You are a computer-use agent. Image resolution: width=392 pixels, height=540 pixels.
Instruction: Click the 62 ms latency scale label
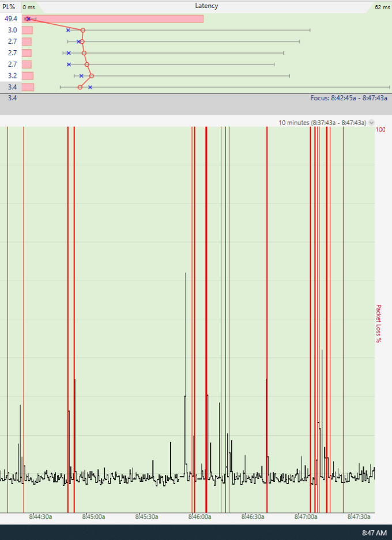pos(382,7)
